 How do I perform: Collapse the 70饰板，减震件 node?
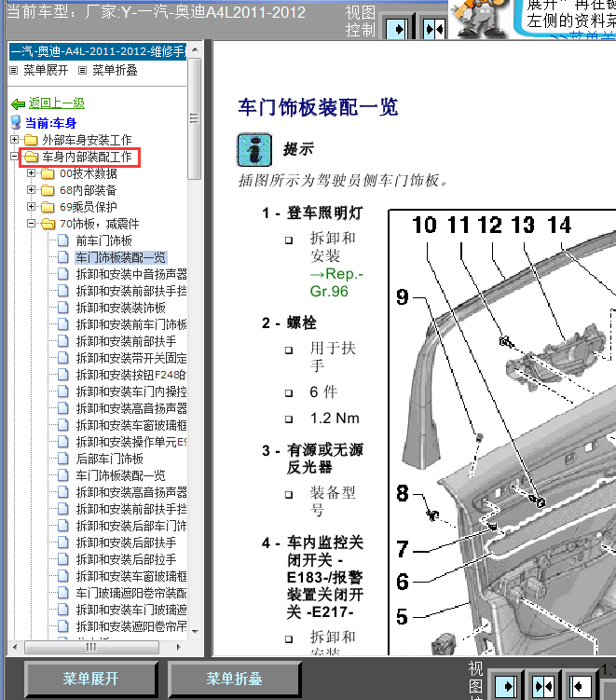tap(31, 224)
